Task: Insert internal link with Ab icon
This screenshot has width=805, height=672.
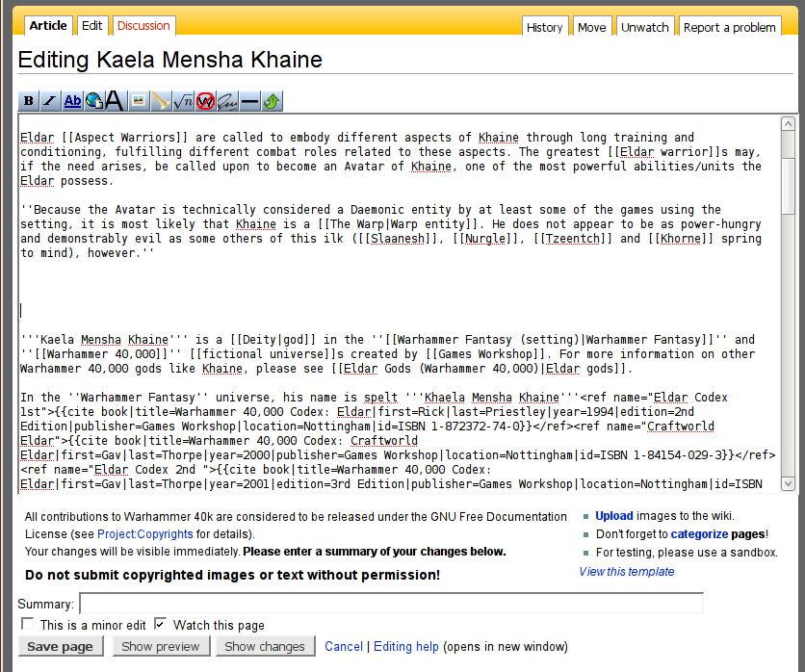Action: (72, 101)
